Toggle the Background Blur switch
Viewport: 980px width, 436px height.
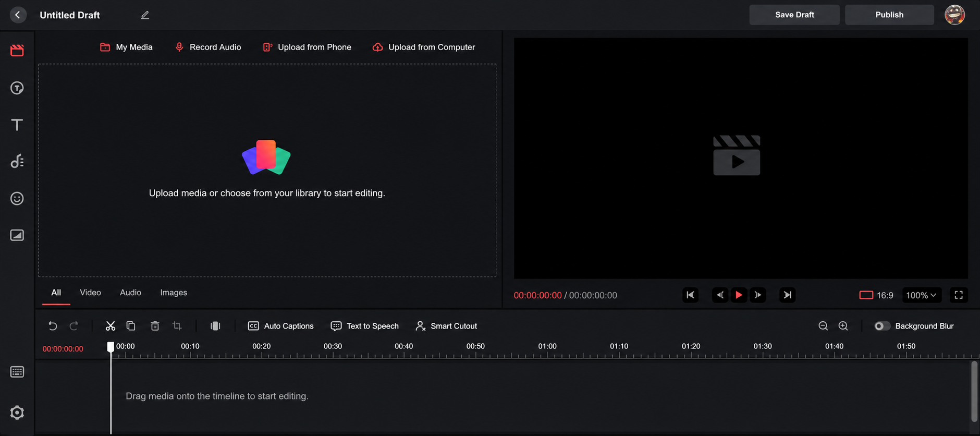(882, 326)
